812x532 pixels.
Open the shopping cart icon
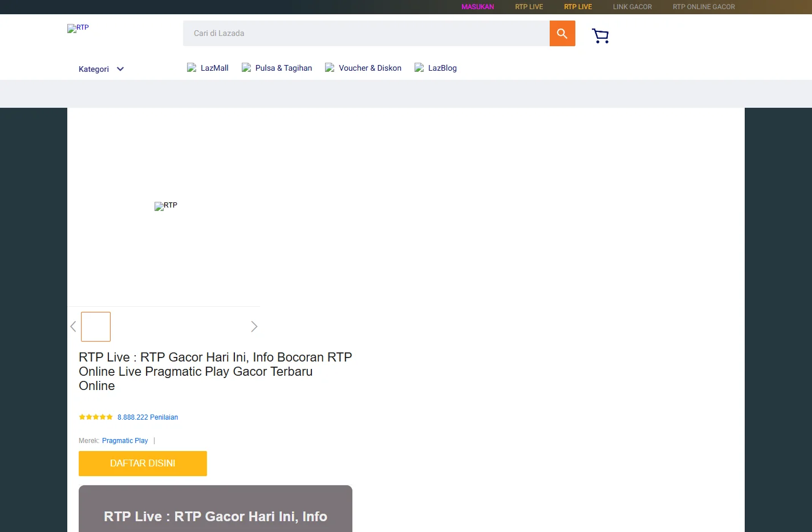click(600, 36)
